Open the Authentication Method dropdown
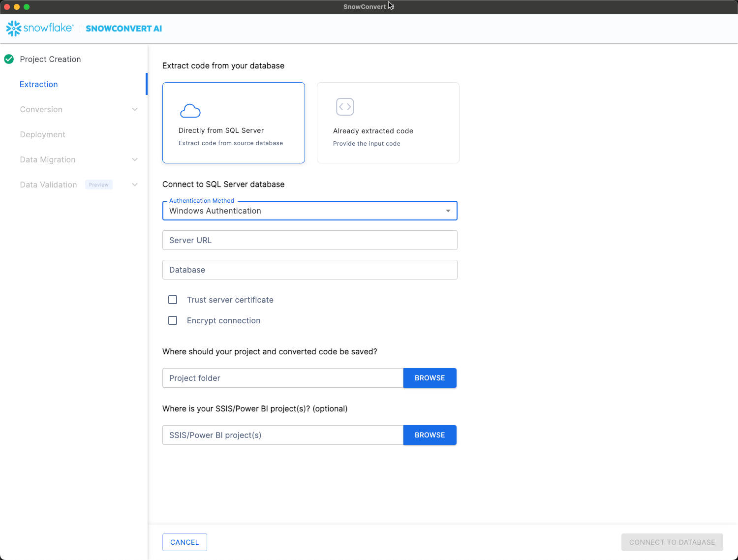Image resolution: width=738 pixels, height=560 pixels. [x=309, y=211]
